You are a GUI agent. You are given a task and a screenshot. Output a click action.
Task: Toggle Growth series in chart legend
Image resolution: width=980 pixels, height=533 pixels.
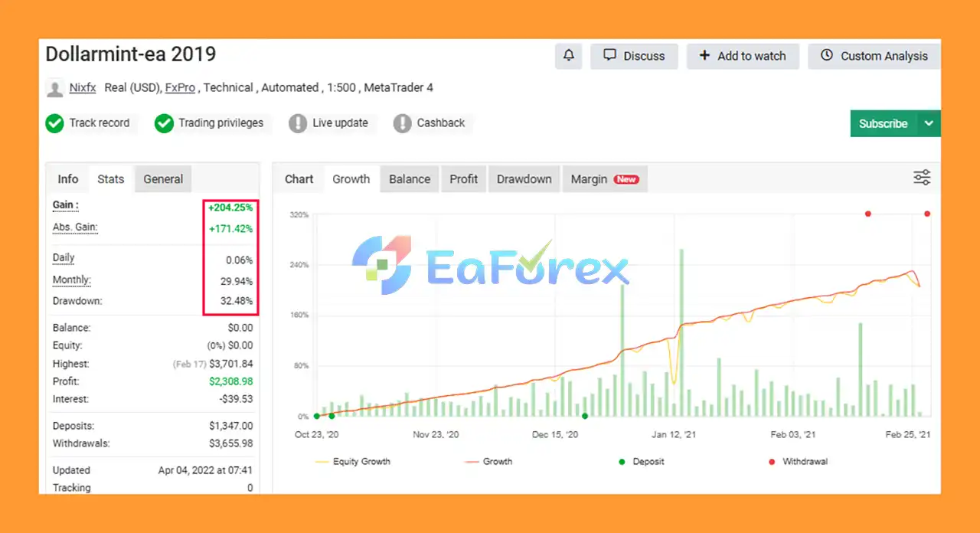click(x=488, y=462)
